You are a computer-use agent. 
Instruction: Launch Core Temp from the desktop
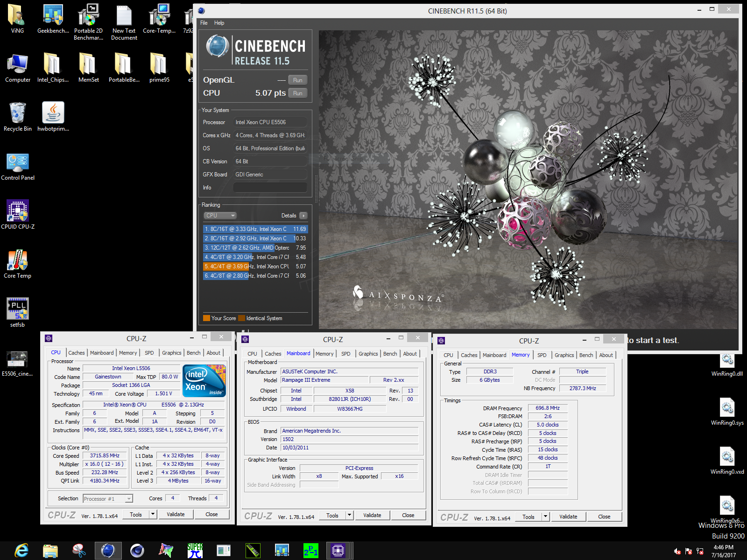[18, 264]
